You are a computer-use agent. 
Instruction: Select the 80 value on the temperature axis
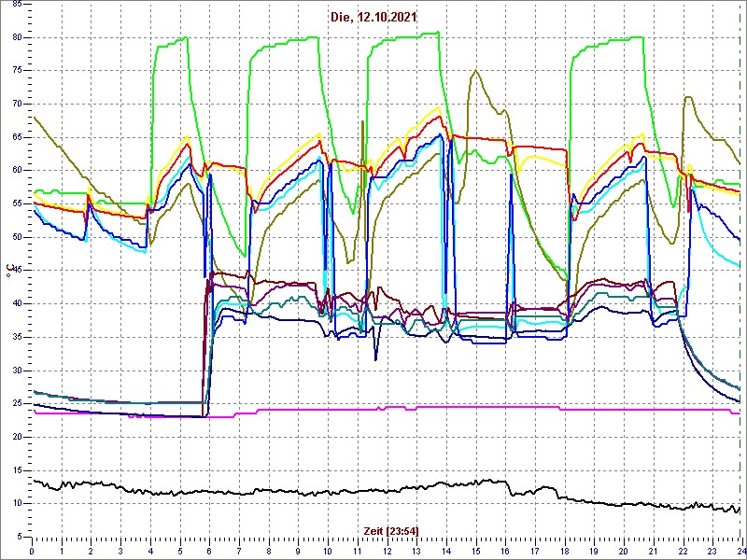(x=18, y=37)
